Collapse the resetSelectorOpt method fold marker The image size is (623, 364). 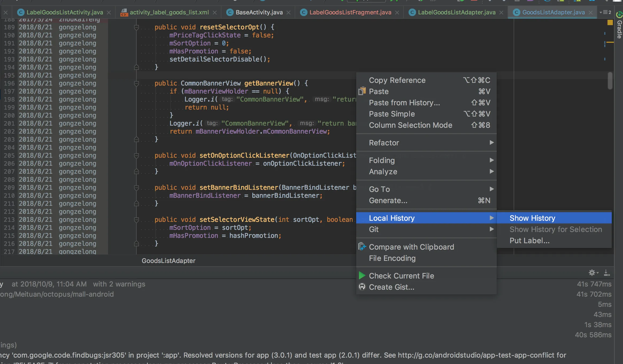[136, 27]
